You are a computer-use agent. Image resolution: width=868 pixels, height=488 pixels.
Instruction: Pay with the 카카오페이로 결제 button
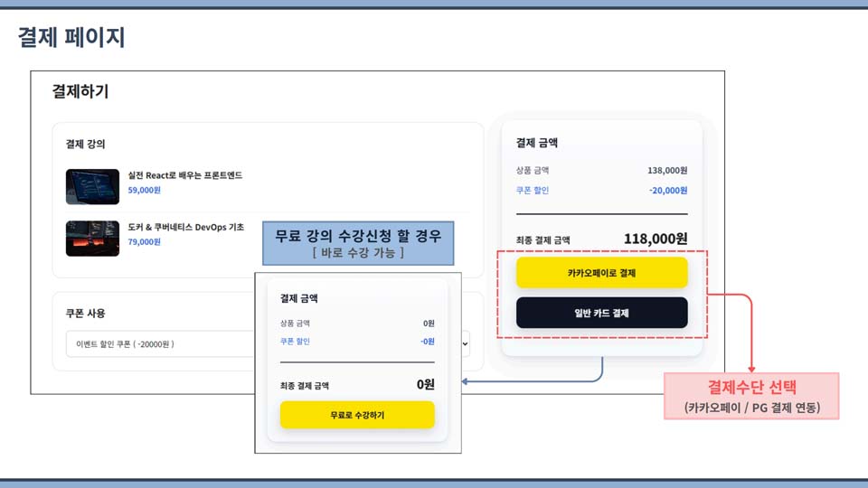coord(601,272)
